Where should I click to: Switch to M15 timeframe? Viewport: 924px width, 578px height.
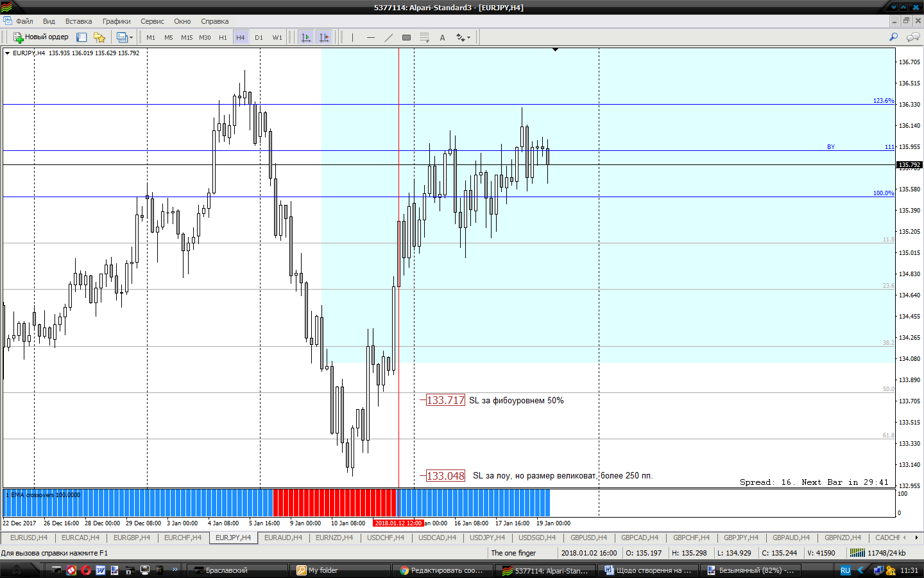[x=187, y=37]
